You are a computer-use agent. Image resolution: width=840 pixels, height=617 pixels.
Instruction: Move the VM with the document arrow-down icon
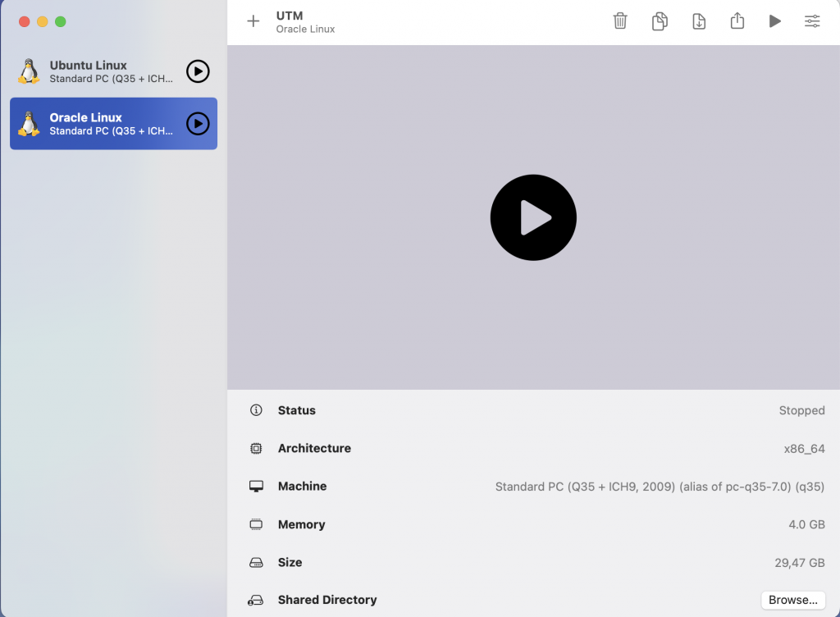pos(699,21)
